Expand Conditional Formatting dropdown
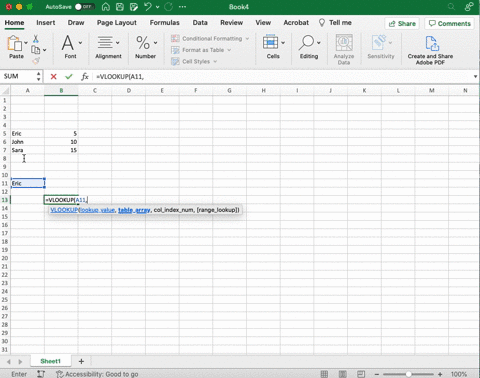The image size is (480, 378). click(x=247, y=39)
